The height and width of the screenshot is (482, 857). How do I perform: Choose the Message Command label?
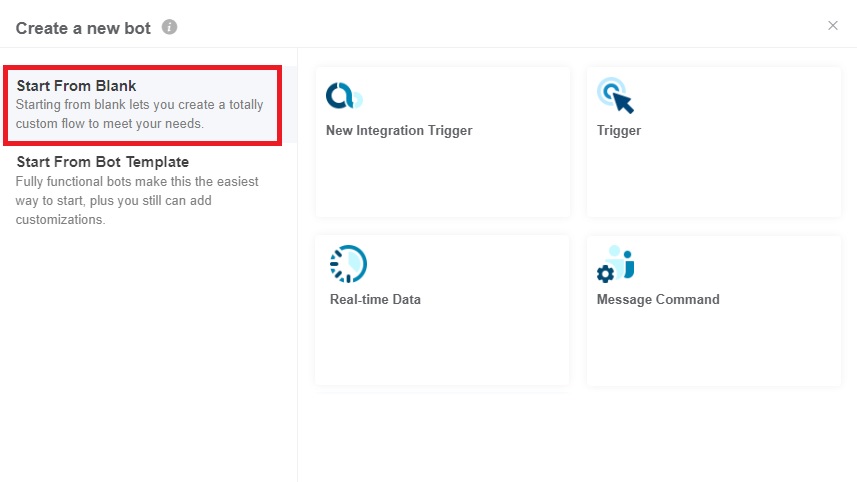[658, 299]
